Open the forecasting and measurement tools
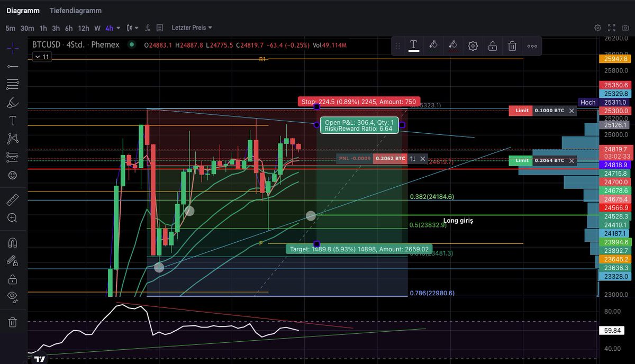The image size is (635, 364). [13, 157]
